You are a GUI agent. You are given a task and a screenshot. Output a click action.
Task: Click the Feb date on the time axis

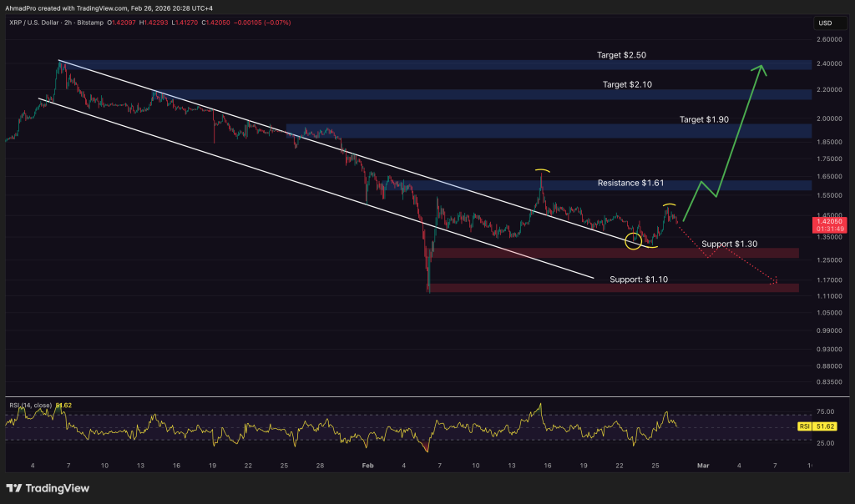368,465
